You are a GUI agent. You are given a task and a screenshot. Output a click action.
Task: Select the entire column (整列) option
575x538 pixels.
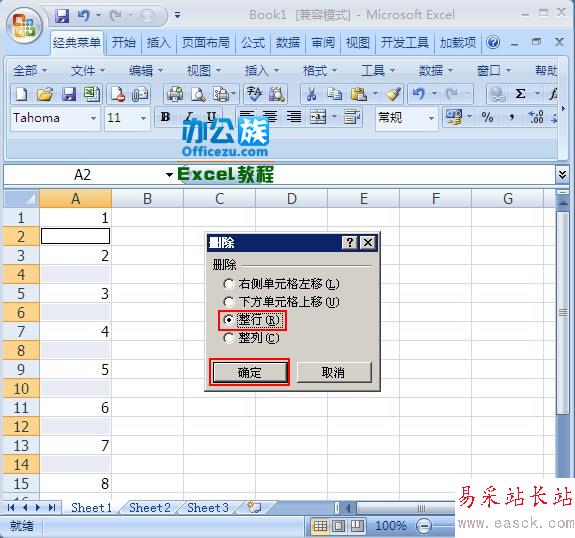pyautogui.click(x=252, y=338)
